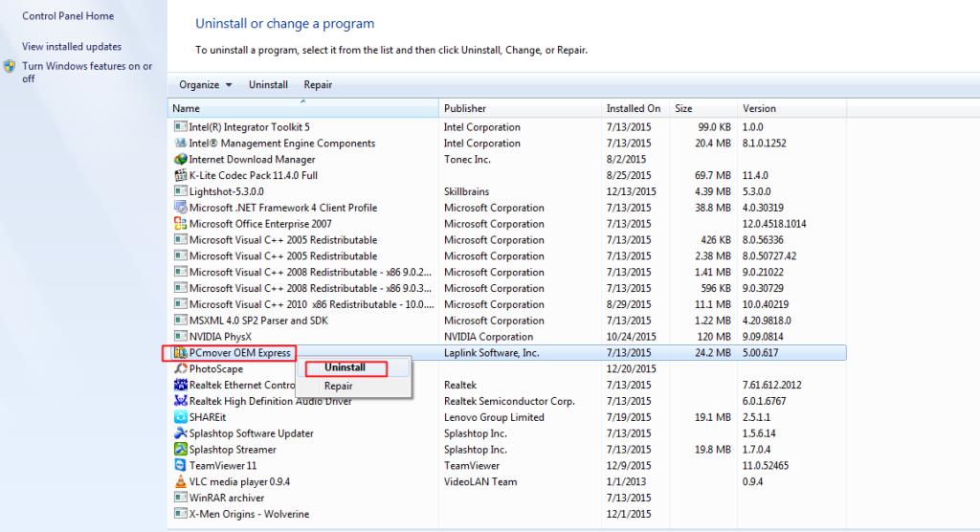This screenshot has width=980, height=532.
Task: Select the Splashtop Software Updater icon
Action: (x=181, y=433)
